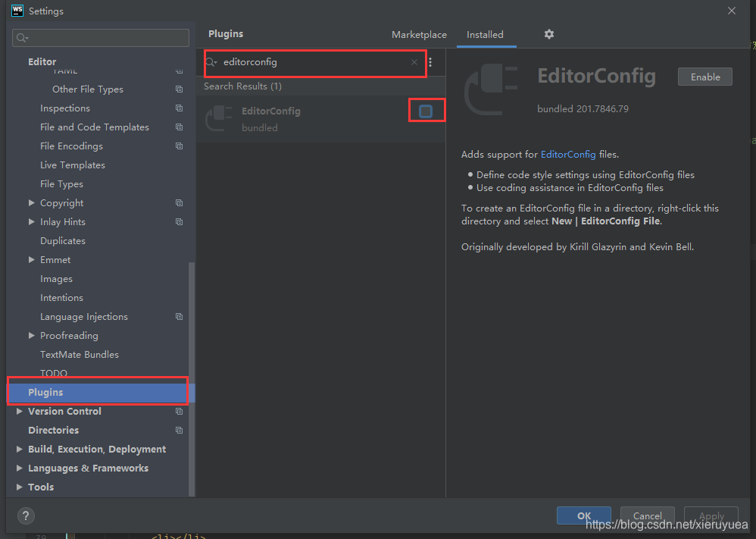Click the Apply button

pos(711,515)
